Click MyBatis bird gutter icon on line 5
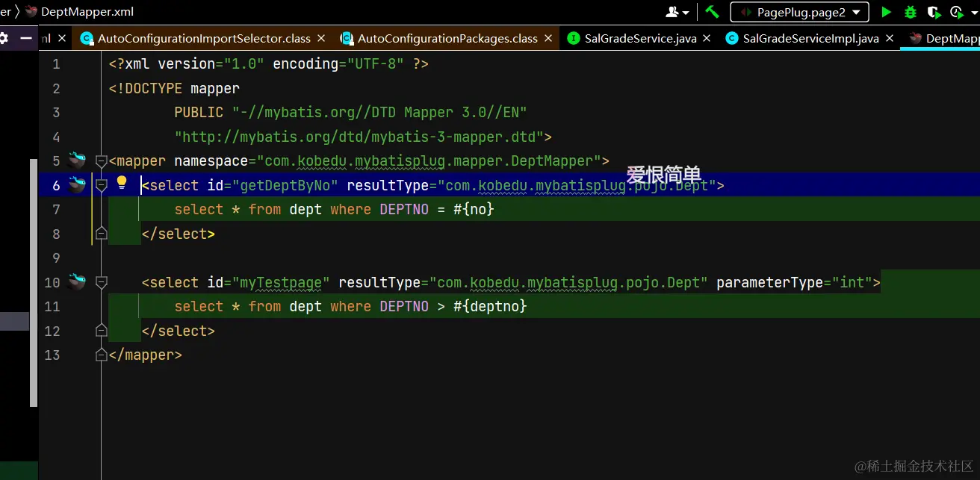The image size is (980, 480). 77,160
